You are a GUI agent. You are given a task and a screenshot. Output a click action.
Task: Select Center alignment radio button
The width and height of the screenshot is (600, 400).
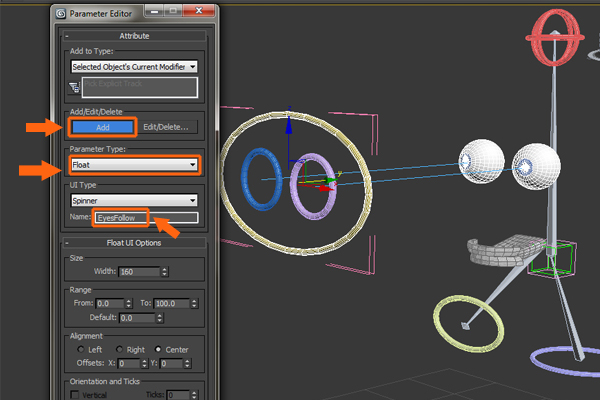click(x=158, y=349)
